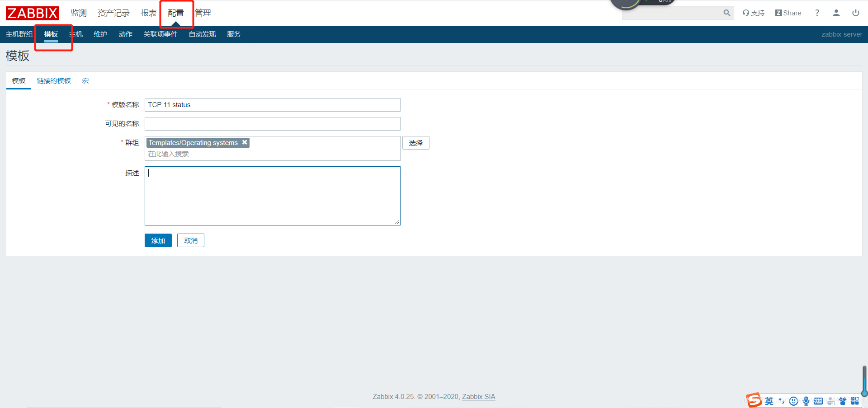The width and height of the screenshot is (868, 408).
Task: Select the 模板 templates submenu item
Action: click(51, 34)
